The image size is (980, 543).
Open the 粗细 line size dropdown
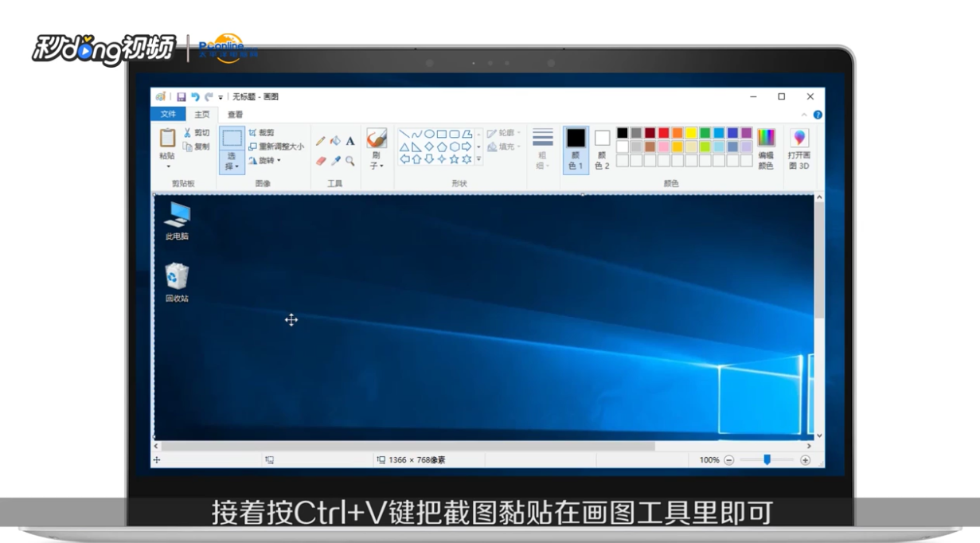542,149
